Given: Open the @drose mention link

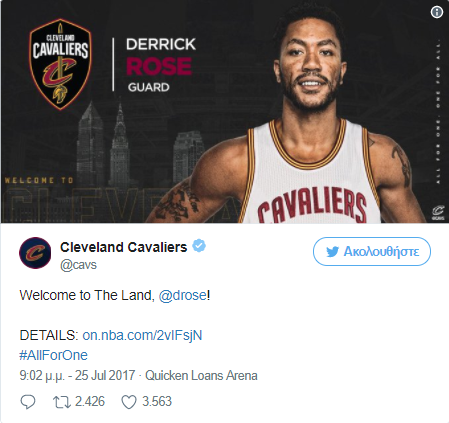Looking at the screenshot, I should coord(183,295).
